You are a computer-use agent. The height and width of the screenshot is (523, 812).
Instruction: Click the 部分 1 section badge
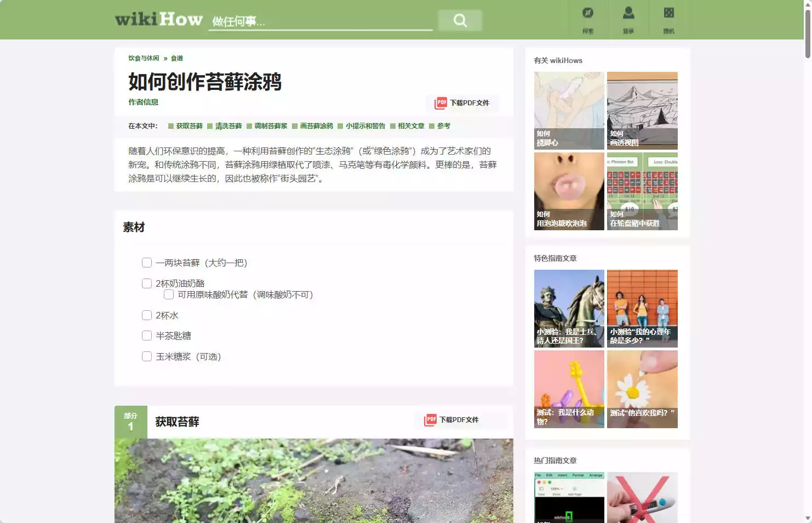pos(130,422)
